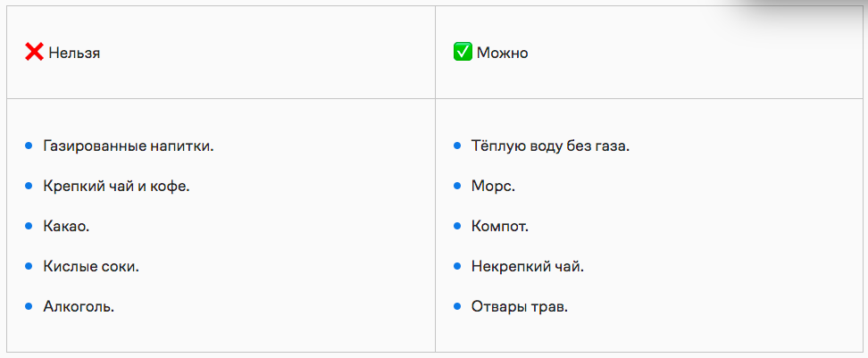
Task: Click the bullet before Отвары трав
Action: click(x=458, y=306)
